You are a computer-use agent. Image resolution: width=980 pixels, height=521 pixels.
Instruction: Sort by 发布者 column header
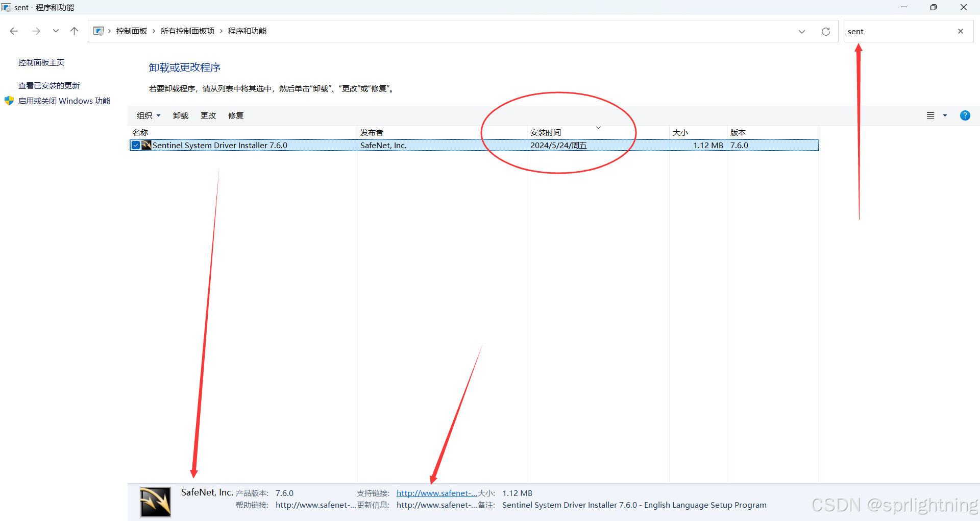442,132
